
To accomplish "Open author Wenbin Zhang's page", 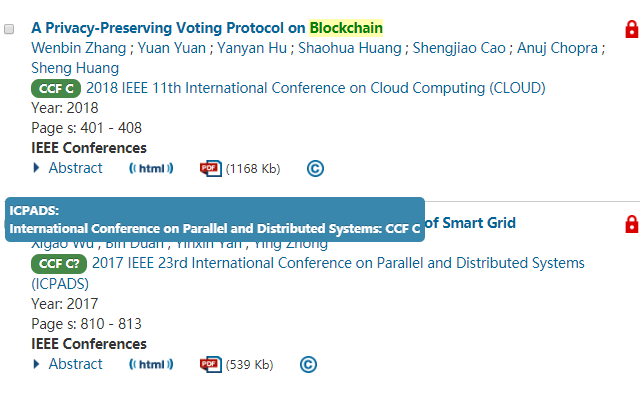I will [79, 48].
